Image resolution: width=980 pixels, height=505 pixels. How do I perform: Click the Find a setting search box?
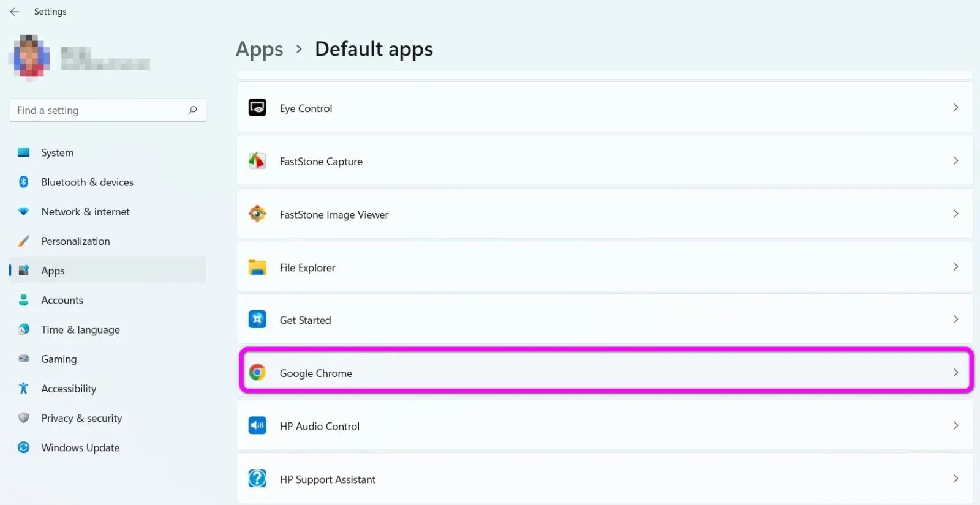pos(108,110)
